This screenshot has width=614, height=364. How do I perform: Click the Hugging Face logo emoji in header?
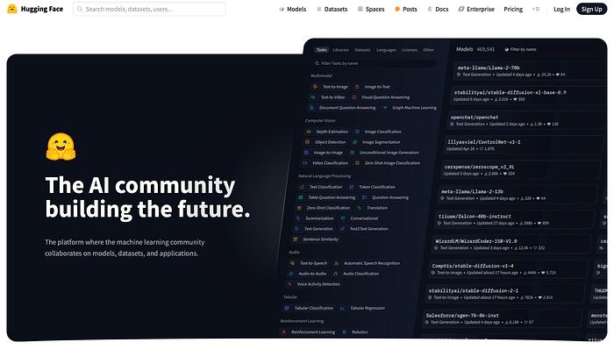[x=12, y=9]
